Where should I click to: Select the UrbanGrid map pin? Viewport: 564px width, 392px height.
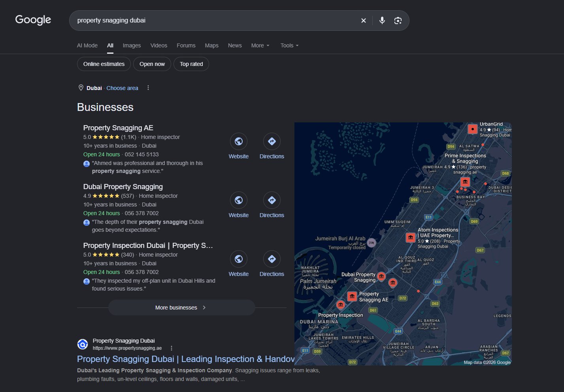472,129
